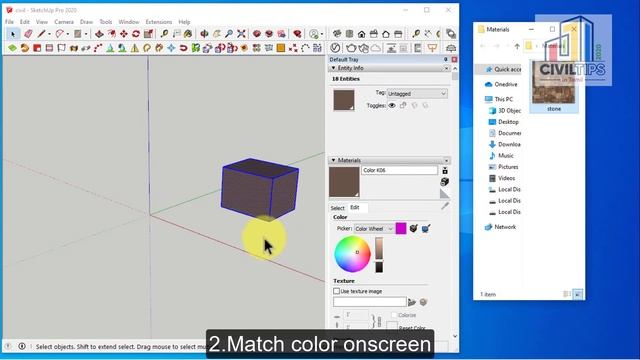This screenshot has width=640, height=360.
Task: Collapse the Entity Info panel
Action: [x=333, y=68]
